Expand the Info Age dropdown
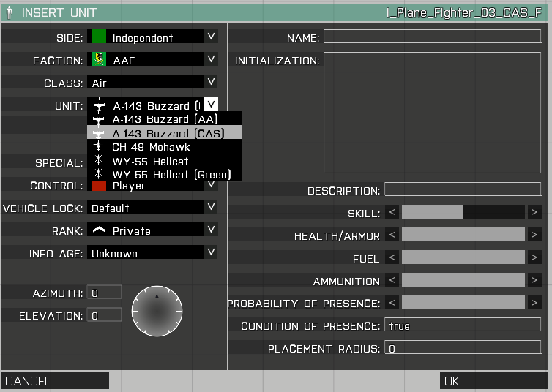Screen dimensions: 552x392 pos(211,253)
